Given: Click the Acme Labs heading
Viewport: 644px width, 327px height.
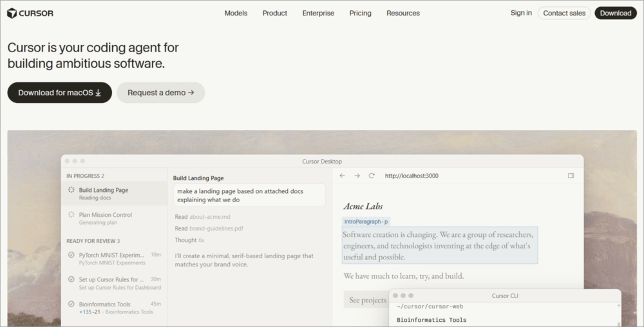Looking at the screenshot, I should pyautogui.click(x=363, y=206).
